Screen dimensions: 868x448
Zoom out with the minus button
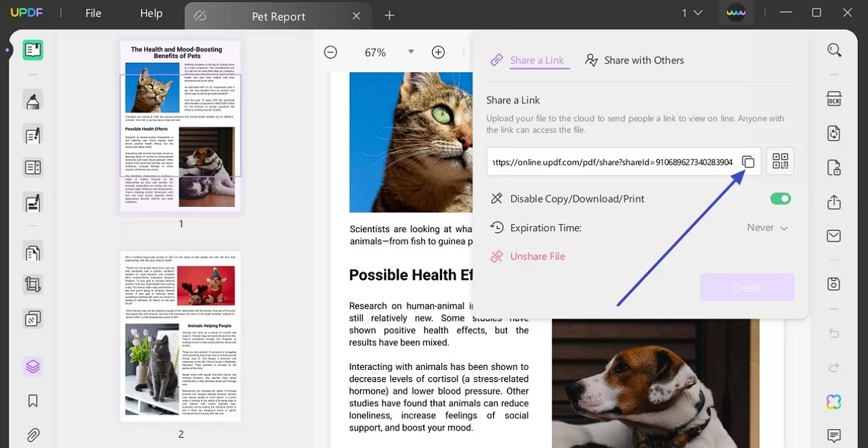331,52
